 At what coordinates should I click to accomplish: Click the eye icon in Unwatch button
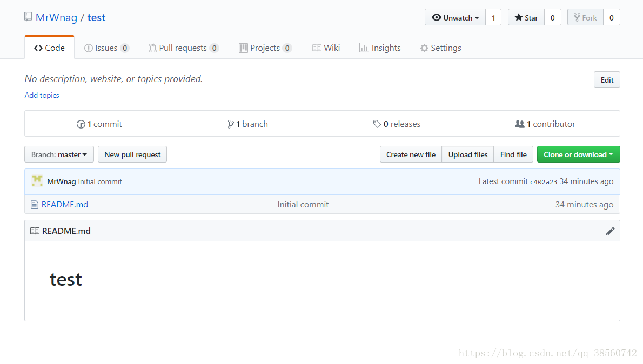coord(437,17)
